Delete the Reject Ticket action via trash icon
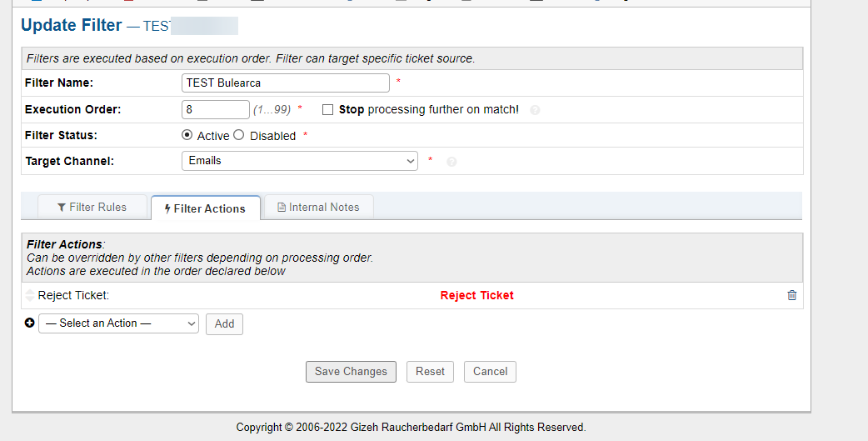Image resolution: width=868 pixels, height=441 pixels. (x=791, y=295)
